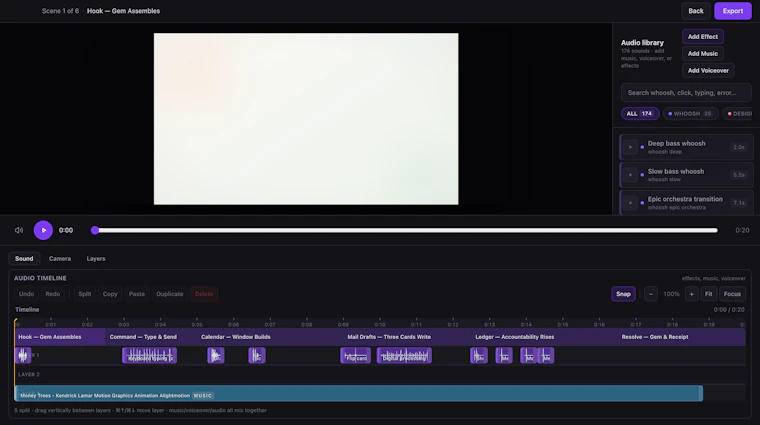Image resolution: width=760 pixels, height=425 pixels.
Task: Select the Digital processing audio clip
Action: pos(404,356)
